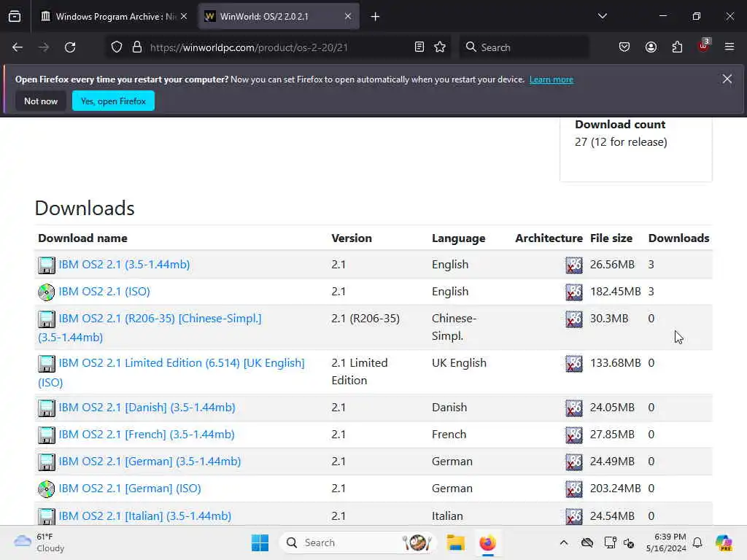
Task: Open Firefox account icon
Action: pos(651,47)
